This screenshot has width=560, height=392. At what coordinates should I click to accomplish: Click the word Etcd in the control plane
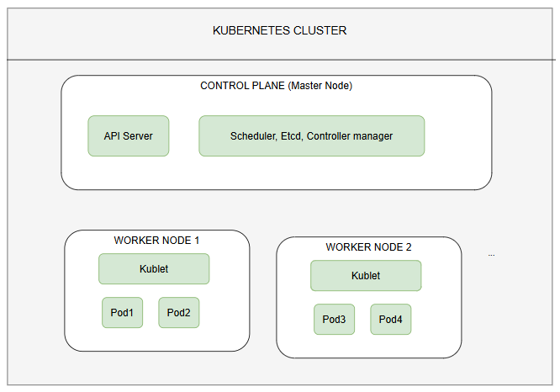point(289,136)
